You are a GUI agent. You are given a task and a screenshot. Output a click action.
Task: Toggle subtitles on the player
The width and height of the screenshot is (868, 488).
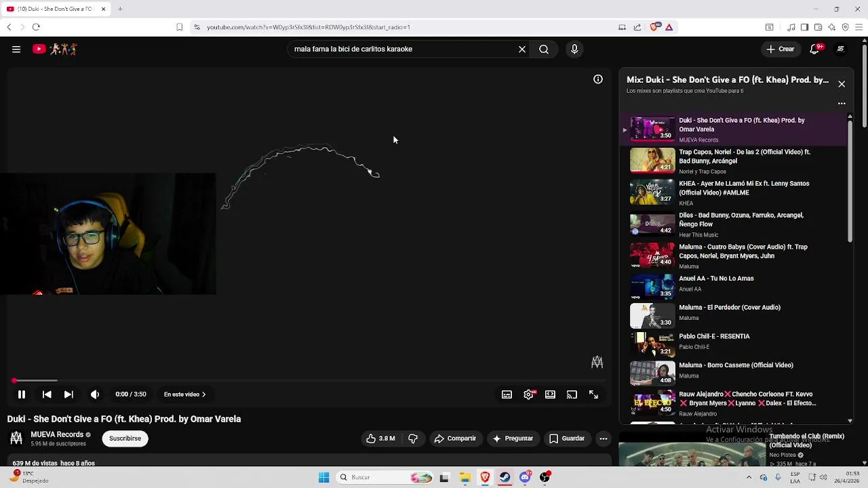507,394
